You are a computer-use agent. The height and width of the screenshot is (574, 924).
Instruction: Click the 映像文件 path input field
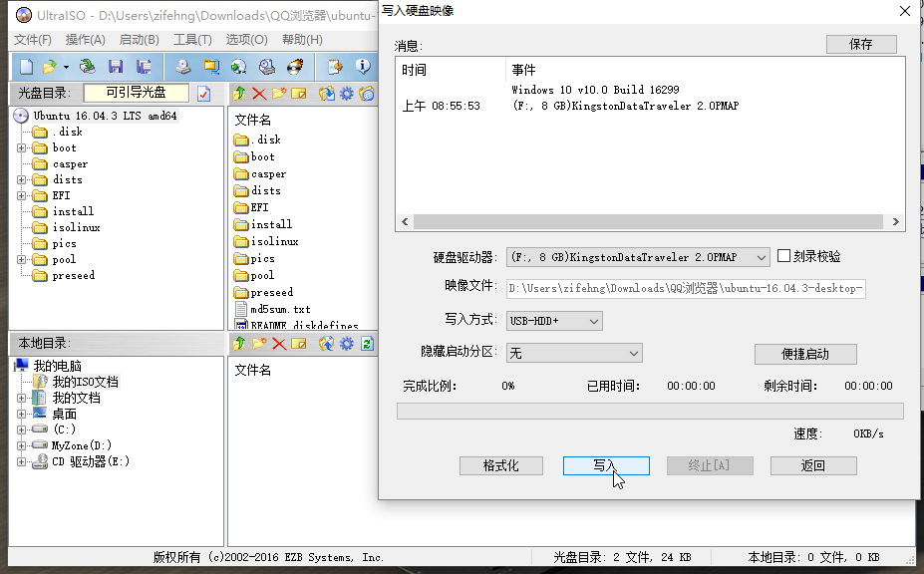tap(686, 288)
